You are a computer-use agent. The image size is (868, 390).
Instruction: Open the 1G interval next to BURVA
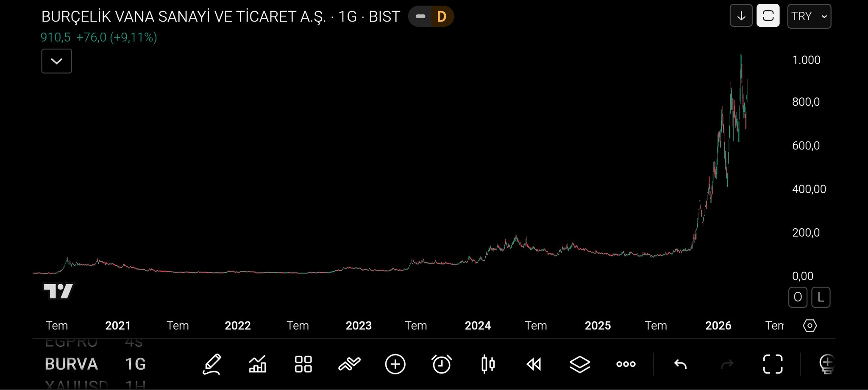(x=135, y=364)
